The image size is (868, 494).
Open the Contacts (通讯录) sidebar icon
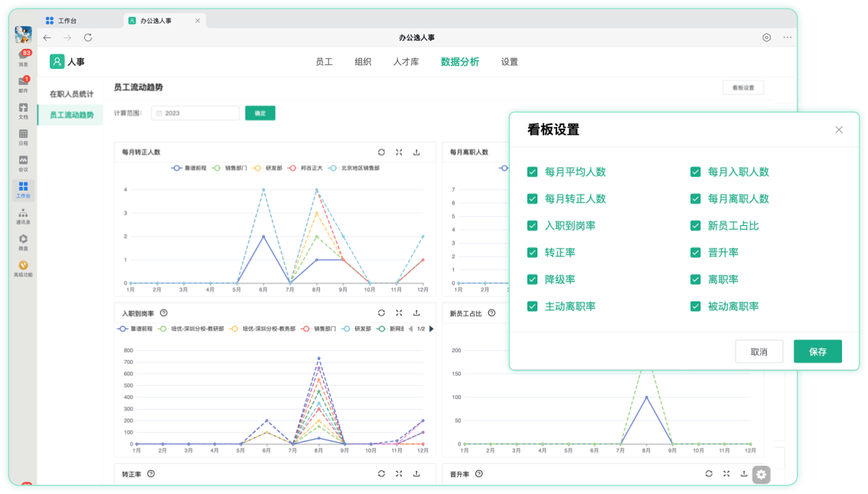tap(23, 216)
